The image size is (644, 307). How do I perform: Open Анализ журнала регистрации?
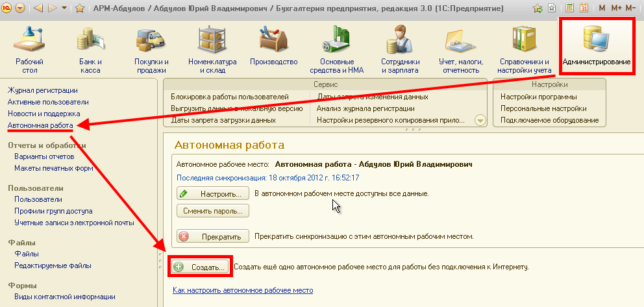coord(365,109)
